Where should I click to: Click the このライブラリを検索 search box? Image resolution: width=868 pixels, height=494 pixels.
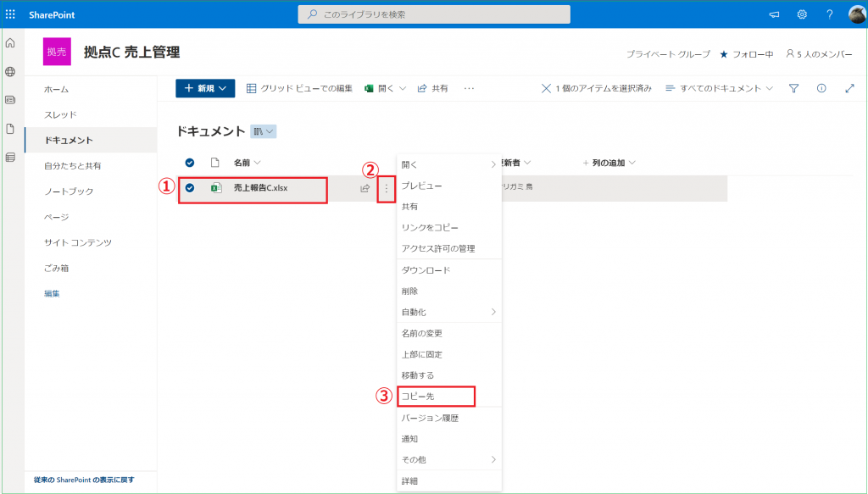click(x=432, y=14)
